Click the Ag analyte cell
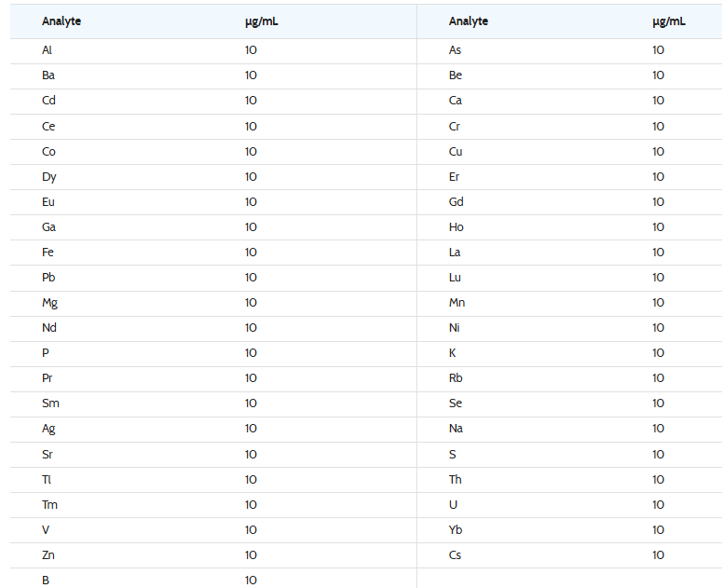This screenshot has width=722, height=588. point(48,429)
